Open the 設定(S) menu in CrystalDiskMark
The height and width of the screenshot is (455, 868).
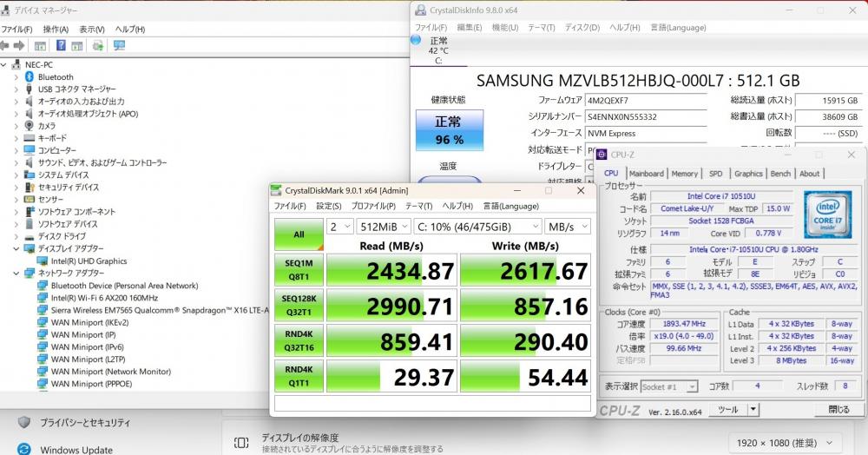click(329, 206)
